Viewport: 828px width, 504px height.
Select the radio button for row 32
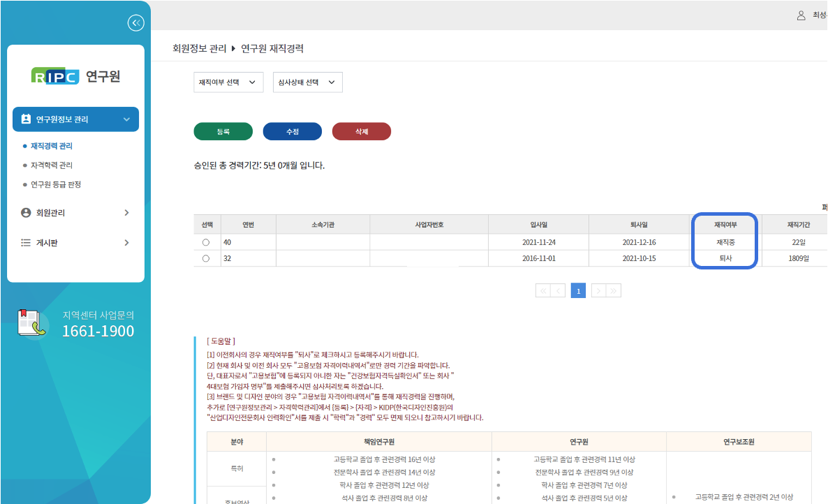[x=205, y=258]
